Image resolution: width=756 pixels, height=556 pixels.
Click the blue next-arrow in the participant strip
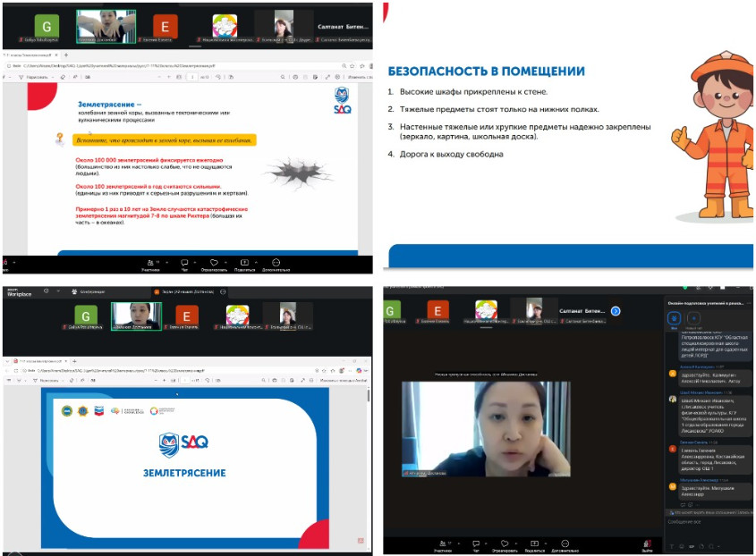point(616,310)
